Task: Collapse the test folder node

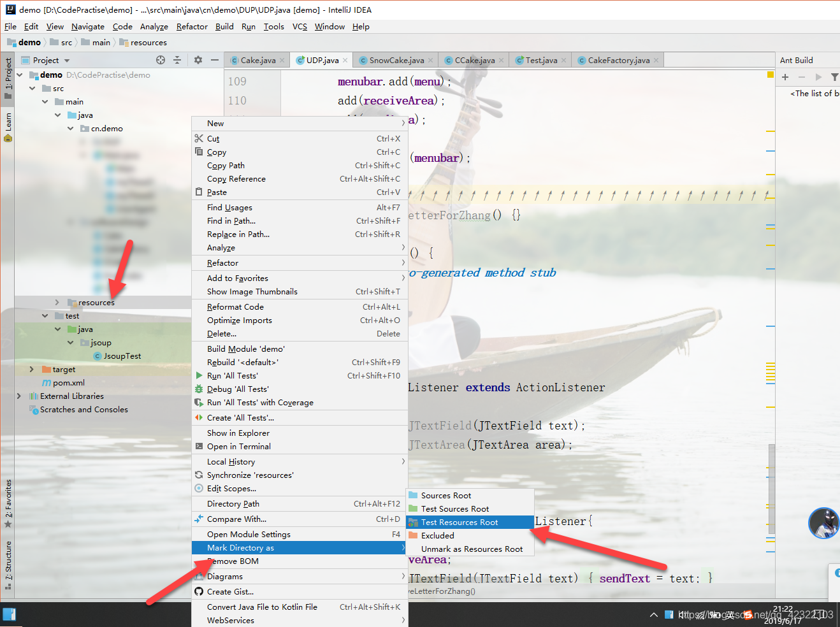Action: (45, 315)
